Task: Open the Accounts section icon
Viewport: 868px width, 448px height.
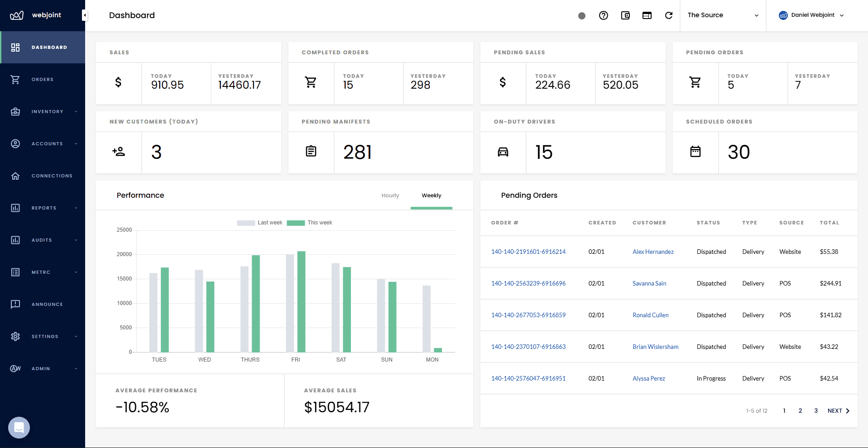Action: click(15, 143)
